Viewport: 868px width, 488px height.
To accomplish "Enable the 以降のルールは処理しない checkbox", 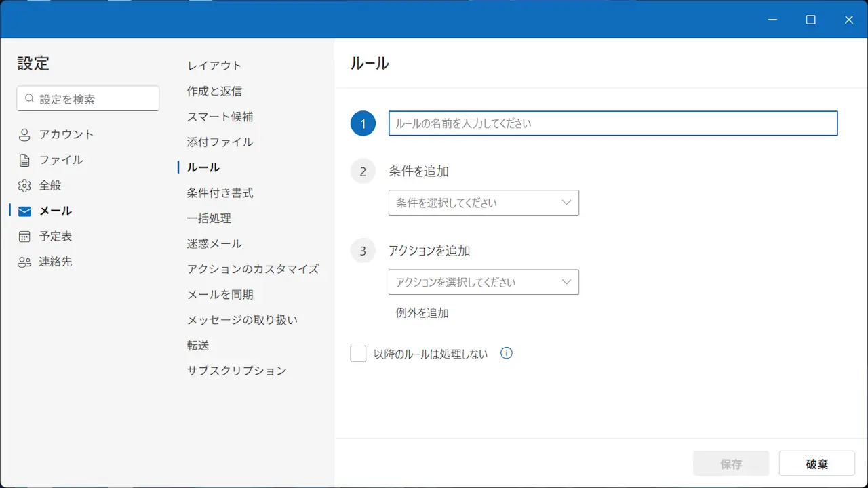I will tap(358, 354).
